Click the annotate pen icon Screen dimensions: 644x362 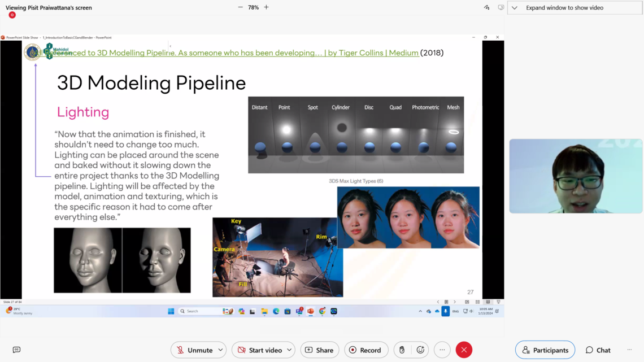tap(486, 8)
